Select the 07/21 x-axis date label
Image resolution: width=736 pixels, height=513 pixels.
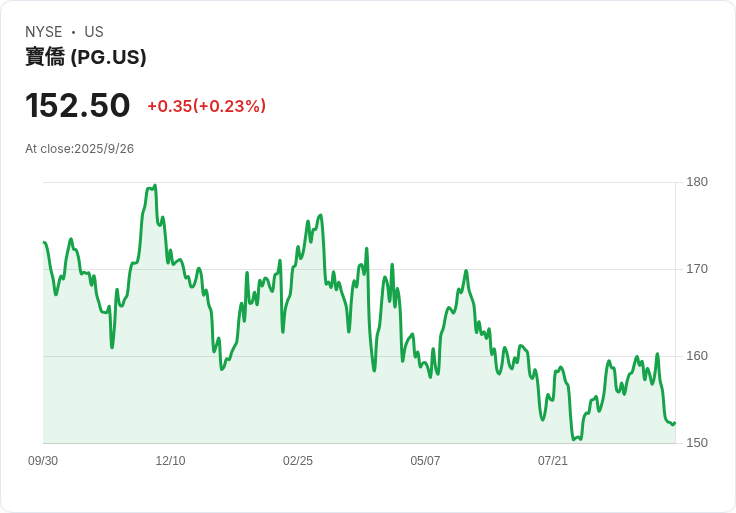[x=552, y=461]
